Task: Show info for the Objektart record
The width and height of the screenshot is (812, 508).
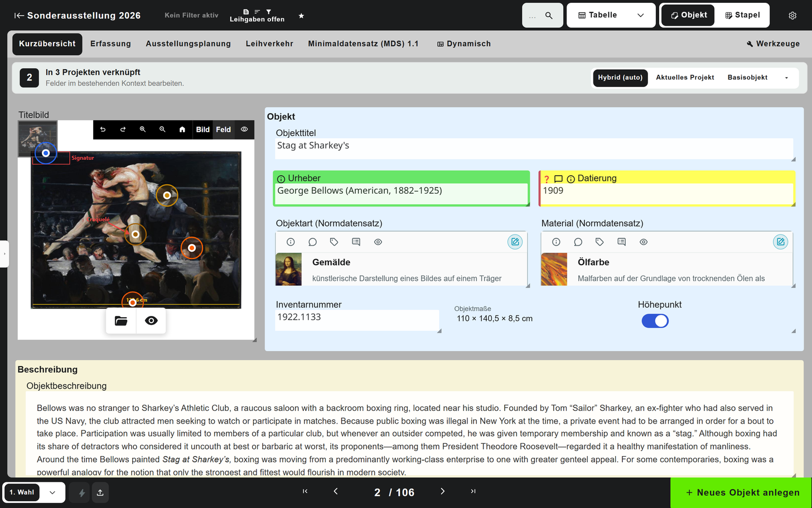Action: [x=291, y=242]
